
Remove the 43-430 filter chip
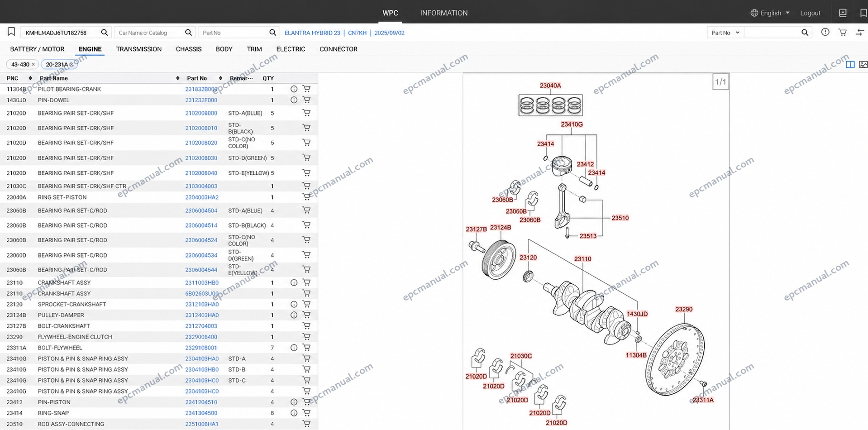click(33, 65)
